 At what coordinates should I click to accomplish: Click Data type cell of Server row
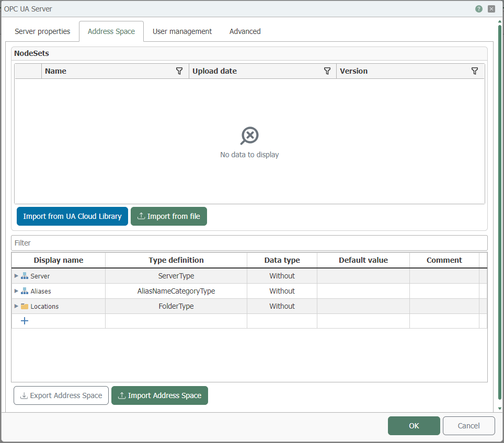point(282,276)
